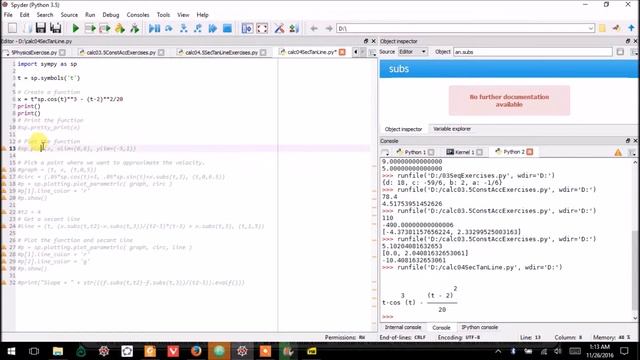Click the Back arrow in toolbar
Image resolution: width=640 pixels, height=360 pixels.
[314, 28]
